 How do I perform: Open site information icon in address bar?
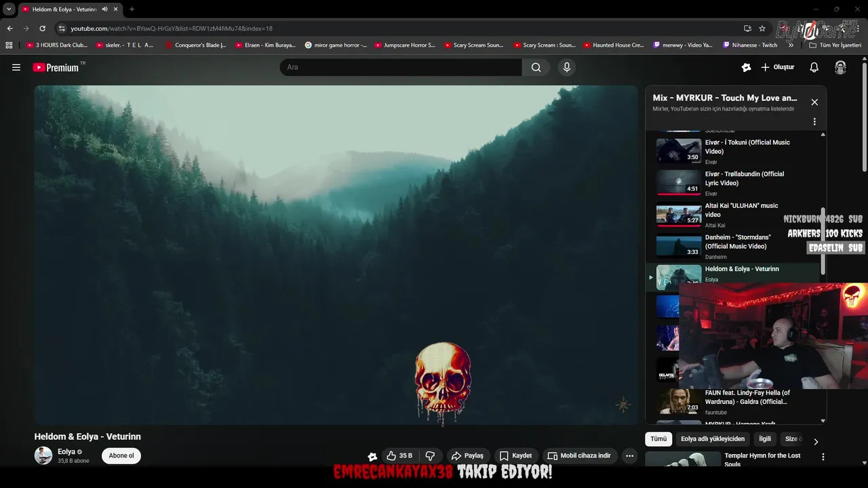pos(62,28)
